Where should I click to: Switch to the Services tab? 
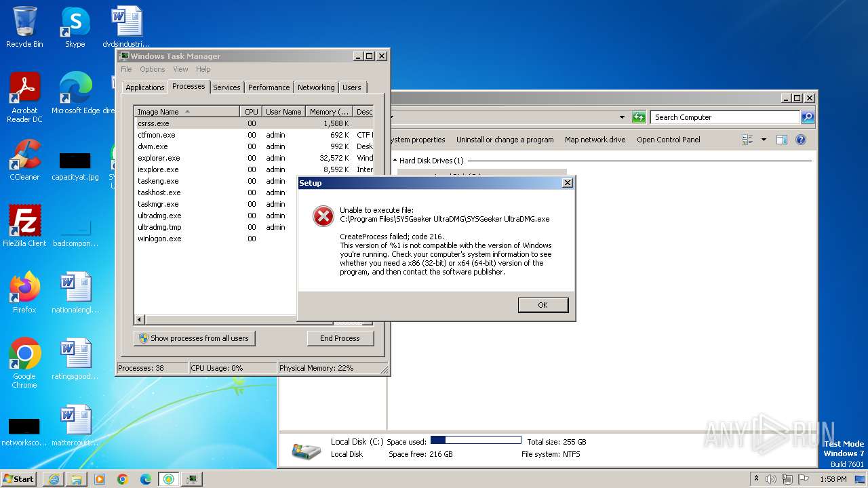click(x=226, y=87)
